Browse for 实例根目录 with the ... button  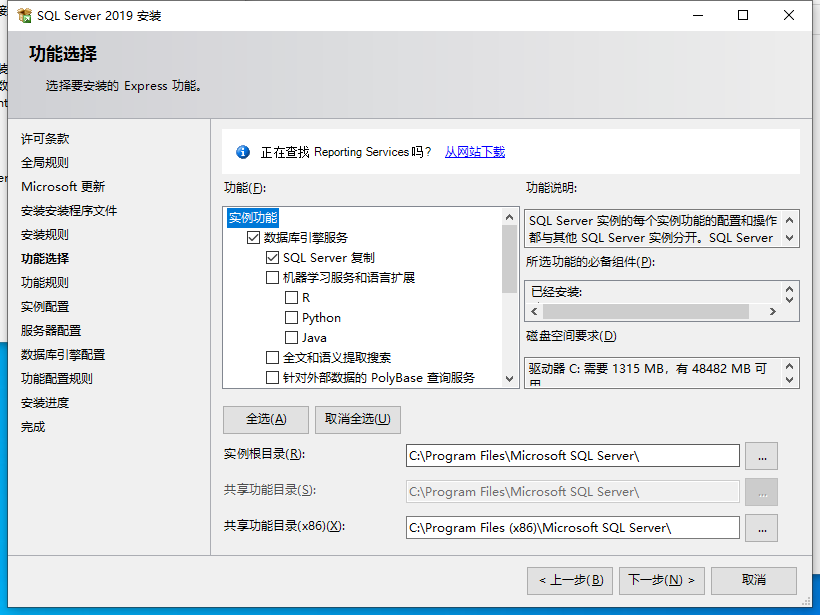point(761,456)
